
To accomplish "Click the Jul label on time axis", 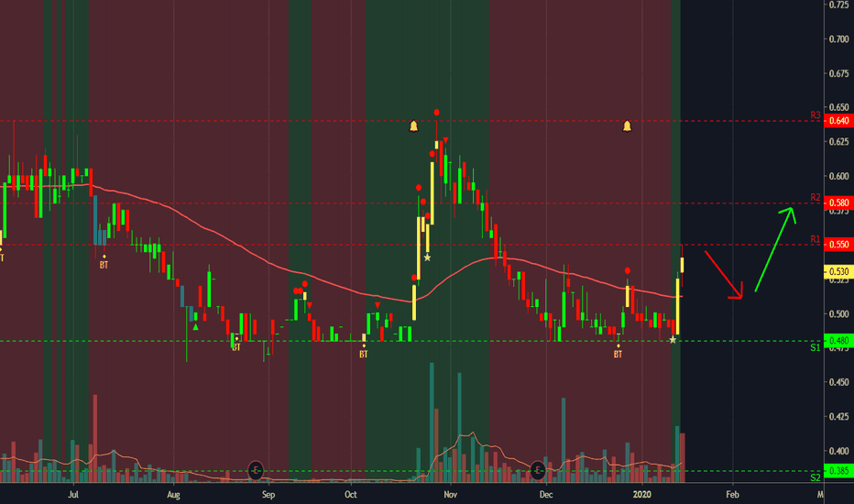I will pyautogui.click(x=73, y=495).
